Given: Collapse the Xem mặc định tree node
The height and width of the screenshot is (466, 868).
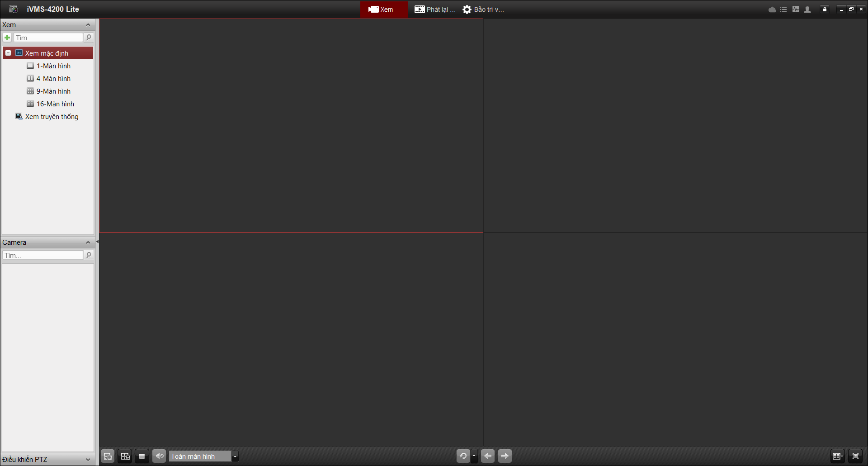Looking at the screenshot, I should coord(8,53).
